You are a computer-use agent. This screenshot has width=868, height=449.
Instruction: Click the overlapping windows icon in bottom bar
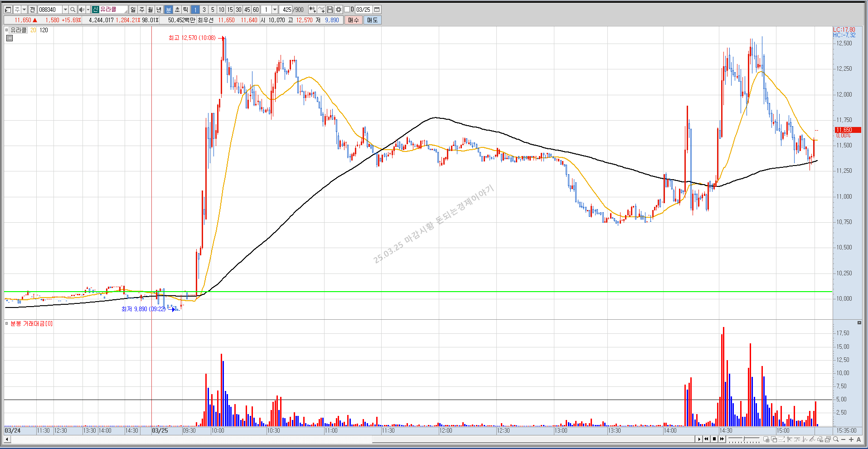click(x=774, y=439)
